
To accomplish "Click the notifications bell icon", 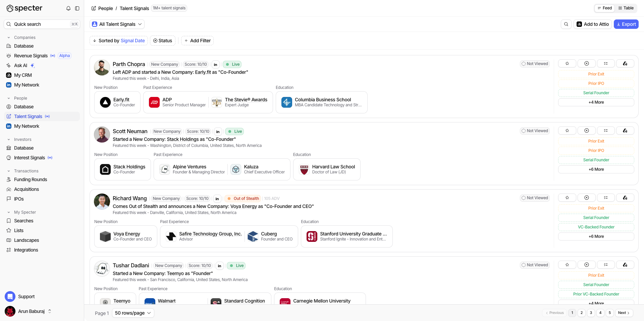I will (68, 8).
